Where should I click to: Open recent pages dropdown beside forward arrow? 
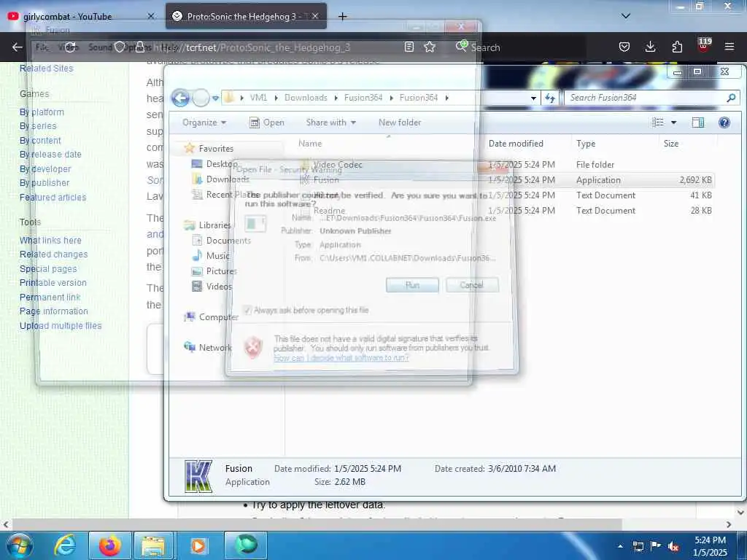215,98
